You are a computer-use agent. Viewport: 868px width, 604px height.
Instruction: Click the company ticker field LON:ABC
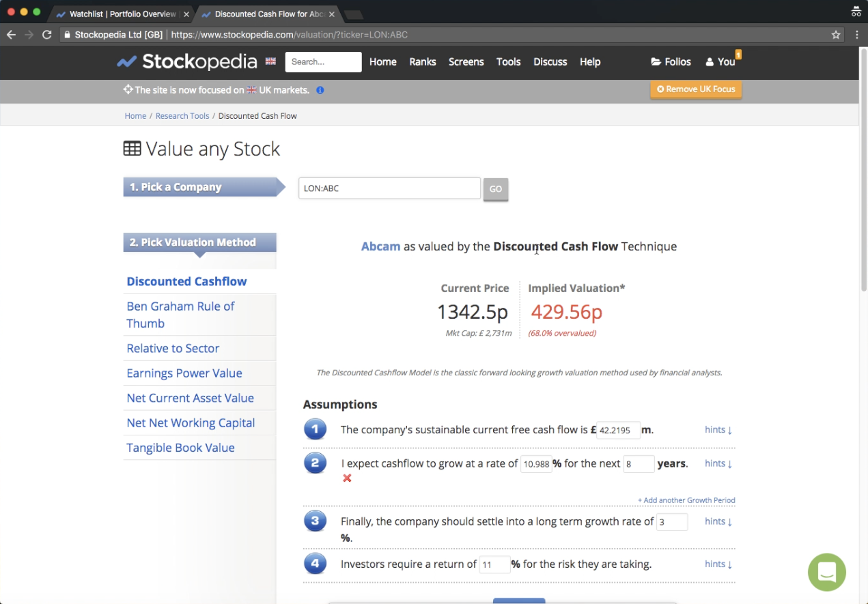389,188
